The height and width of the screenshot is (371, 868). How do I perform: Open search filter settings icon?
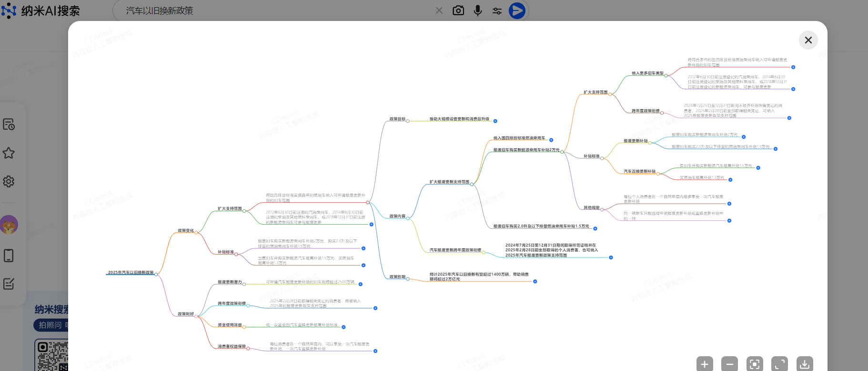[497, 10]
